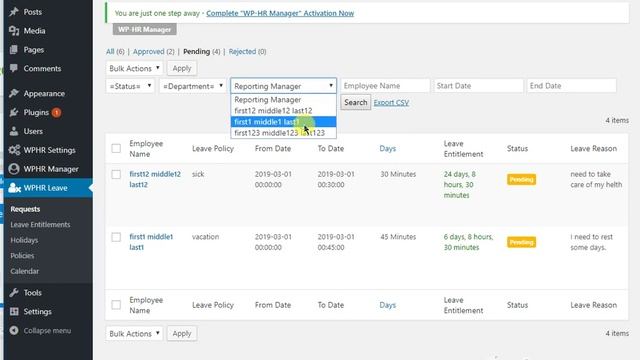
Task: Check the first1 middle1 last1 row checkbox
Action: [116, 237]
